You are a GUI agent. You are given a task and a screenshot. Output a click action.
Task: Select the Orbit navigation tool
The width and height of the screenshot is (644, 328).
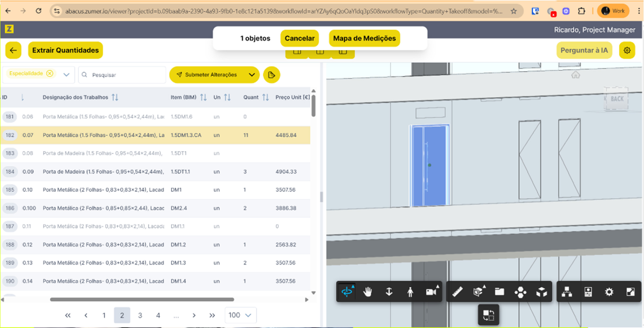pyautogui.click(x=347, y=291)
